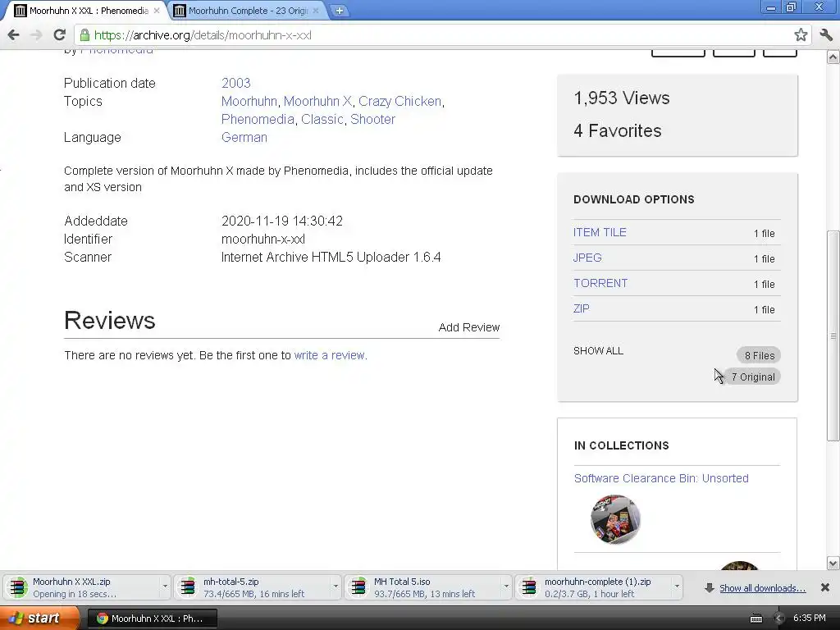Click Show all downloads link
This screenshot has height=630, width=840.
[762, 588]
